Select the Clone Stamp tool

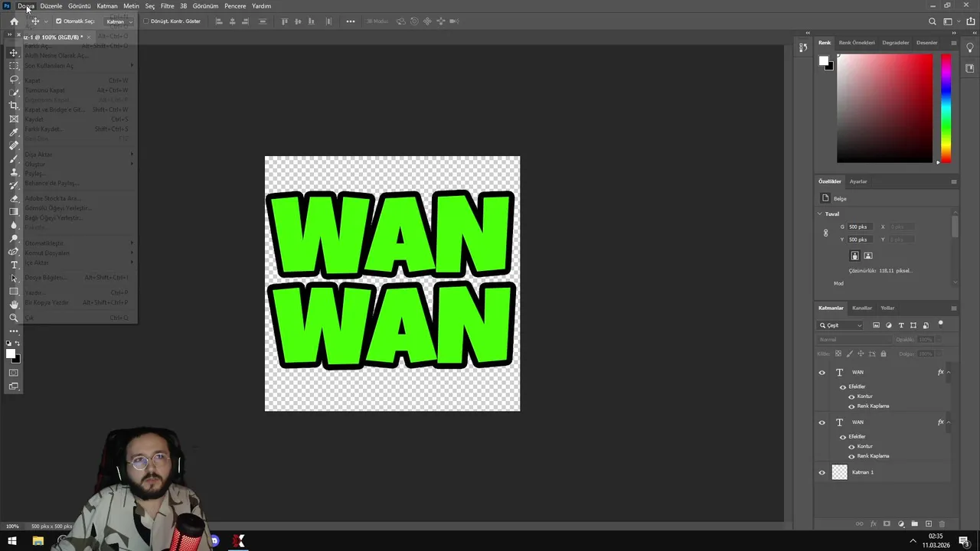click(x=14, y=172)
